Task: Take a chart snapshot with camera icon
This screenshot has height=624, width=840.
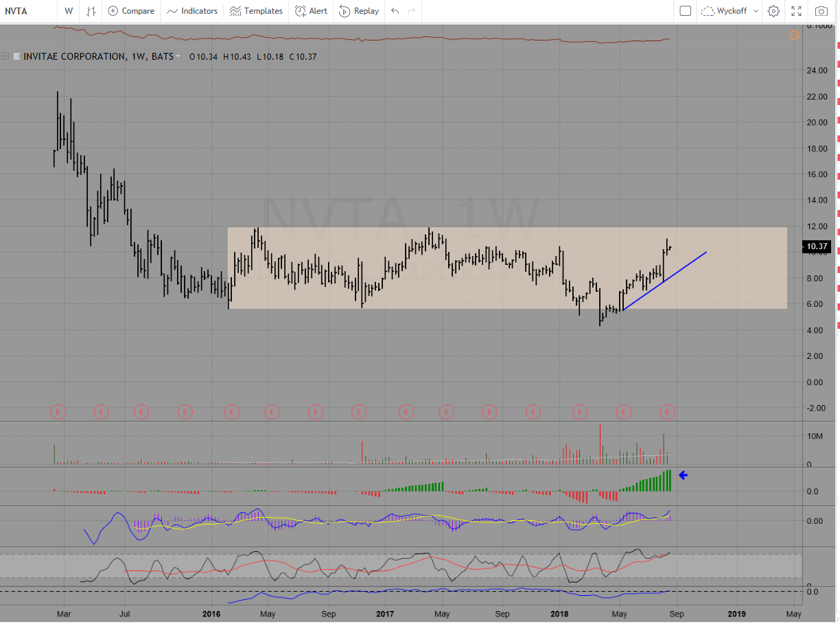Action: pos(821,11)
